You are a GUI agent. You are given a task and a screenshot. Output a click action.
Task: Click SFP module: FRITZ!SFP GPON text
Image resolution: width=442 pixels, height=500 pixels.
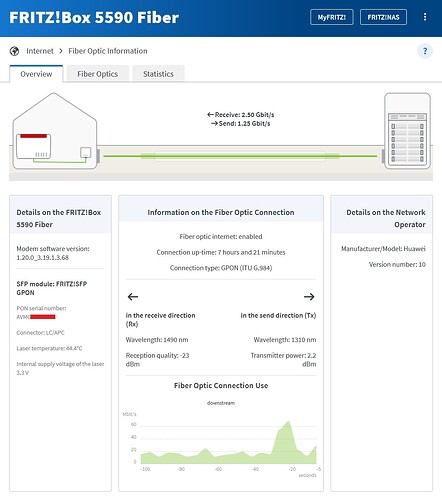[x=52, y=288]
